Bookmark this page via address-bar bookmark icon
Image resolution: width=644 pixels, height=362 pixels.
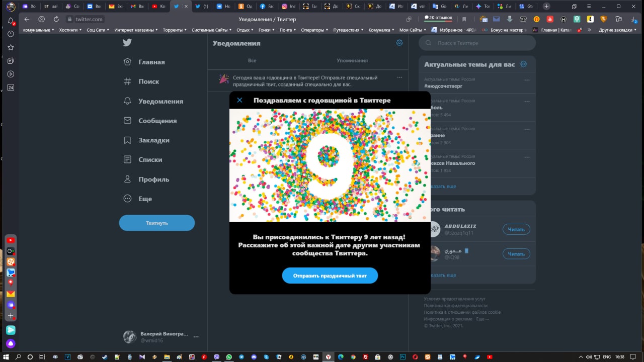tap(464, 19)
